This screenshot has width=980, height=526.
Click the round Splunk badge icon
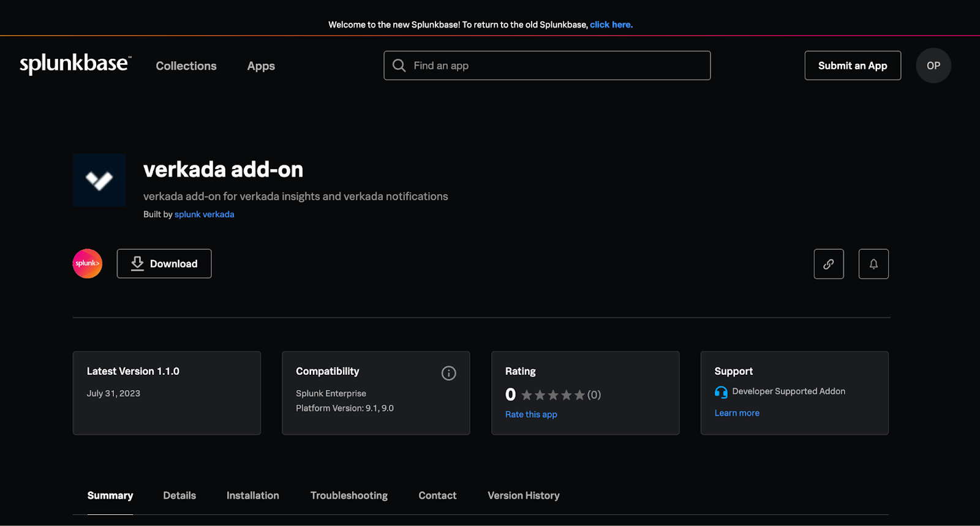[x=88, y=264]
